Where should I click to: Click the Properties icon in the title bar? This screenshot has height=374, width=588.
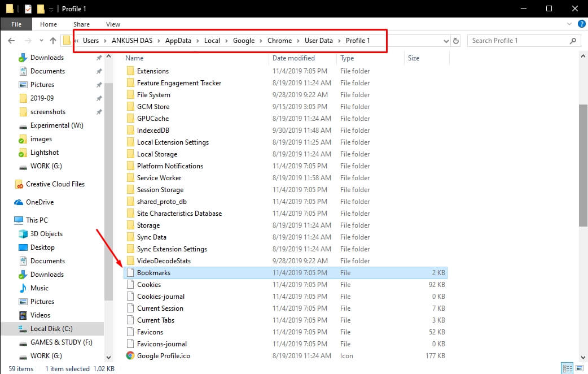pyautogui.click(x=27, y=9)
